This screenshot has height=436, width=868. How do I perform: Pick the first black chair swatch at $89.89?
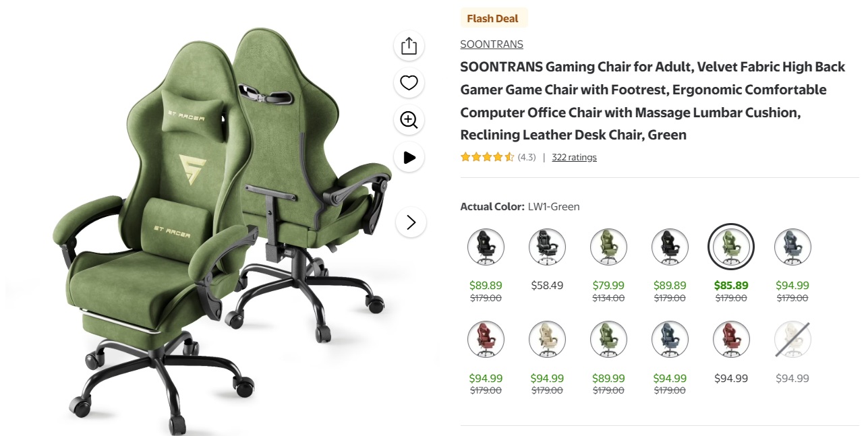[486, 247]
